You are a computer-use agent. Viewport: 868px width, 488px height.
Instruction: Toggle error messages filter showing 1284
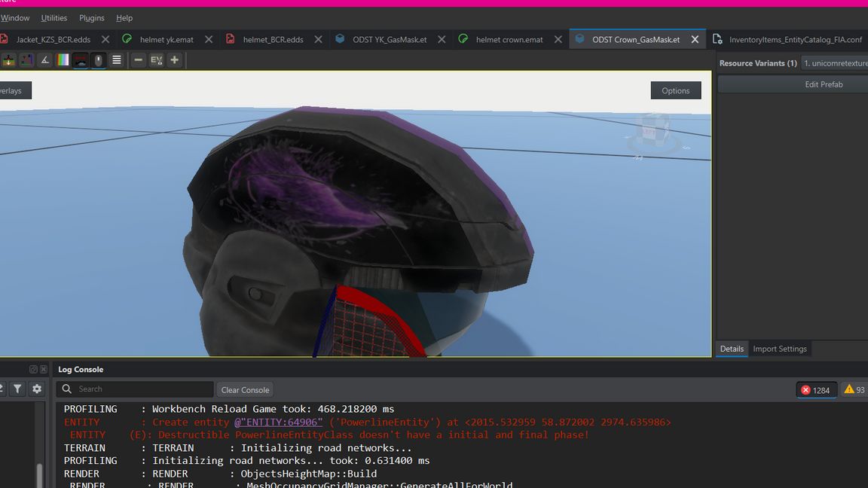click(816, 389)
